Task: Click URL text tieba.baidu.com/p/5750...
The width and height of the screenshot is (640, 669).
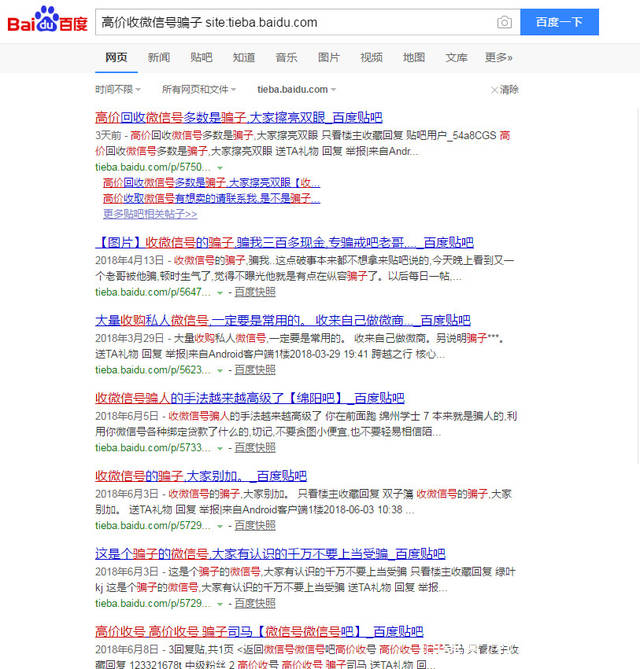Action: click(x=153, y=167)
